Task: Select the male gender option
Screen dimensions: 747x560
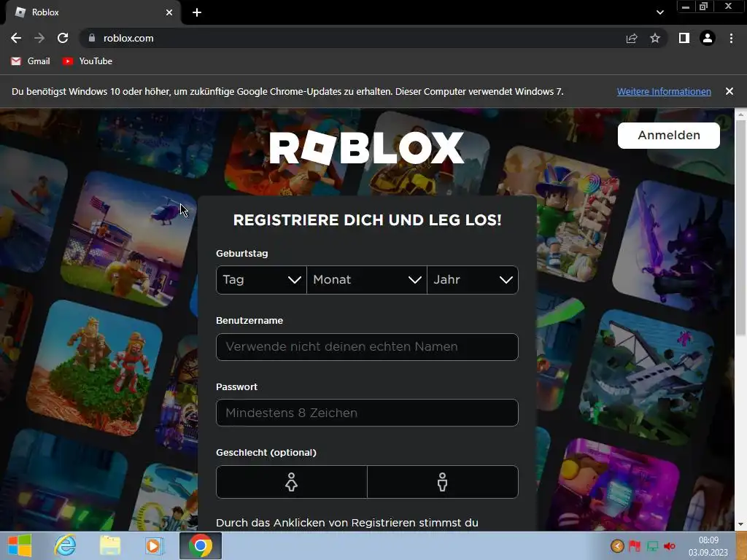Action: coord(443,482)
